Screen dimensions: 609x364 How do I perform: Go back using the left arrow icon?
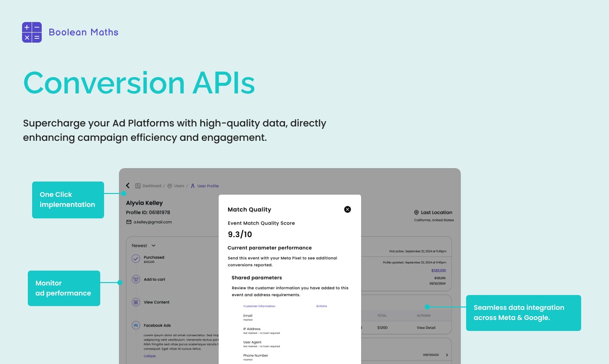tap(128, 186)
